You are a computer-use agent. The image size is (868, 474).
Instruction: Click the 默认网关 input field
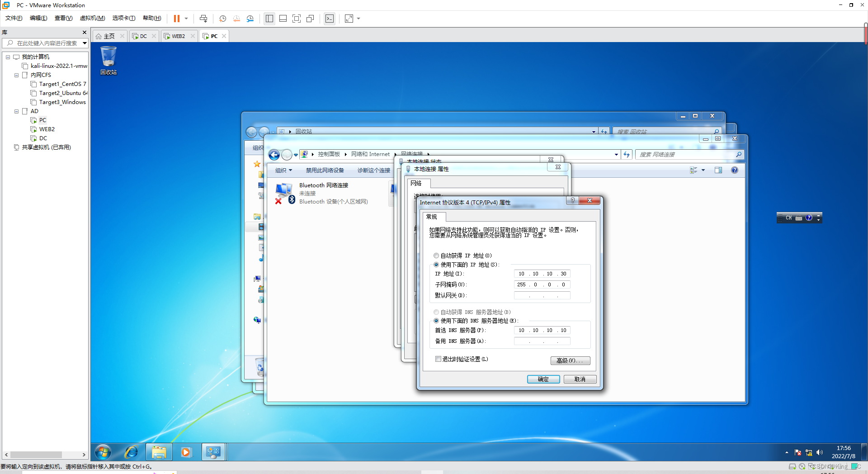[542, 295]
